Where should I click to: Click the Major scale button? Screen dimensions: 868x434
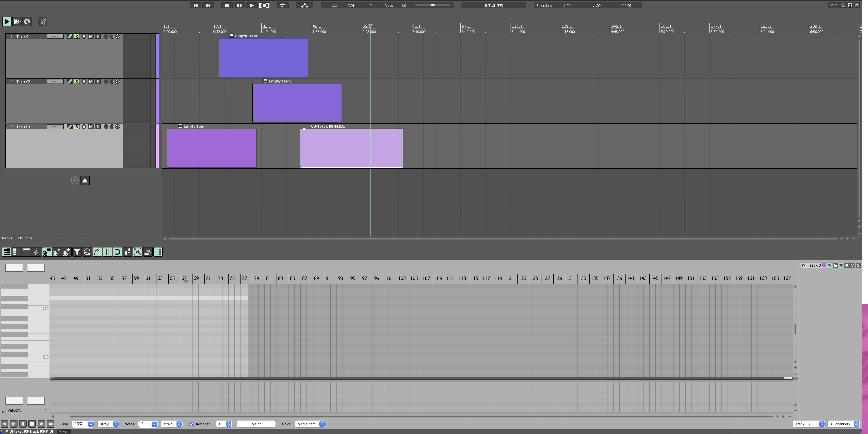coord(256,424)
